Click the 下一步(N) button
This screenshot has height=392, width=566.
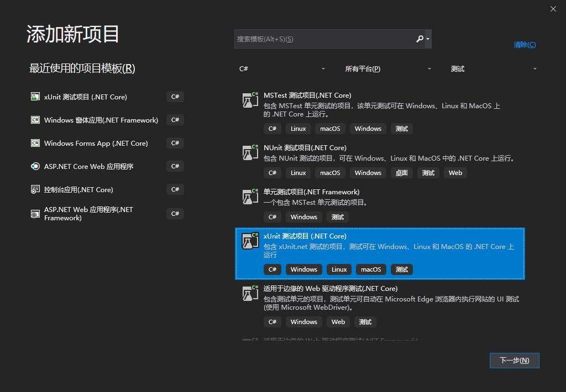[514, 360]
